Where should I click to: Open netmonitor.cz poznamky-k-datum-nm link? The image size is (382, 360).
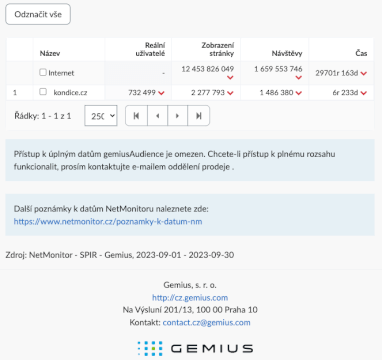click(108, 222)
